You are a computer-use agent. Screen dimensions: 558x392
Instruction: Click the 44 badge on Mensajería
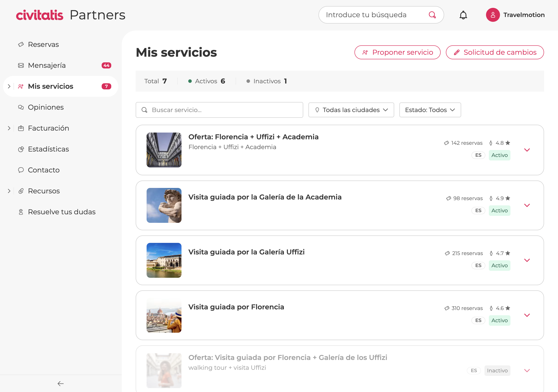[106, 65]
